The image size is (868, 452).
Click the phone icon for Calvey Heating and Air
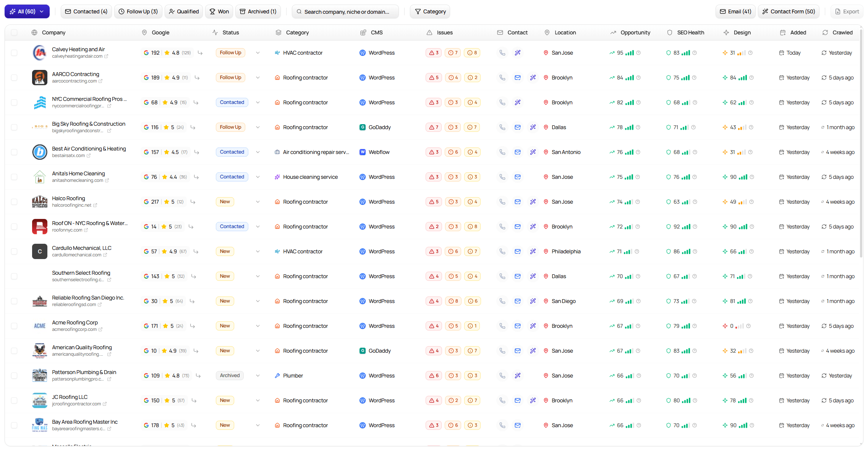pyautogui.click(x=502, y=53)
